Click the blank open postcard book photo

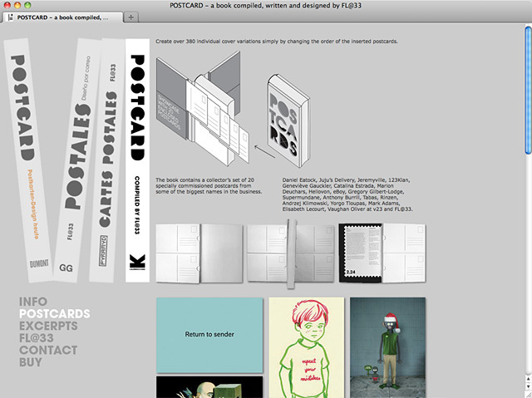pos(199,253)
